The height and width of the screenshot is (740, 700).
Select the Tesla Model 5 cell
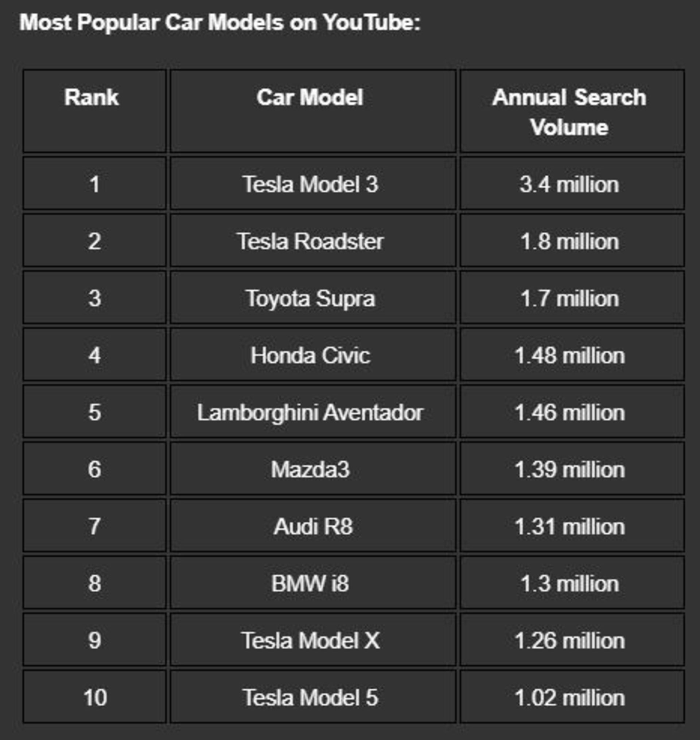coord(311,698)
